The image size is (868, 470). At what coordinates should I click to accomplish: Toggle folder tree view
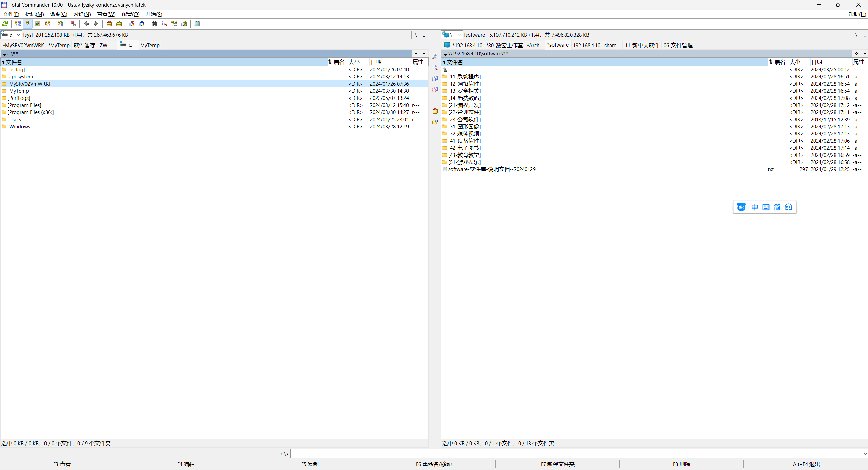point(48,24)
